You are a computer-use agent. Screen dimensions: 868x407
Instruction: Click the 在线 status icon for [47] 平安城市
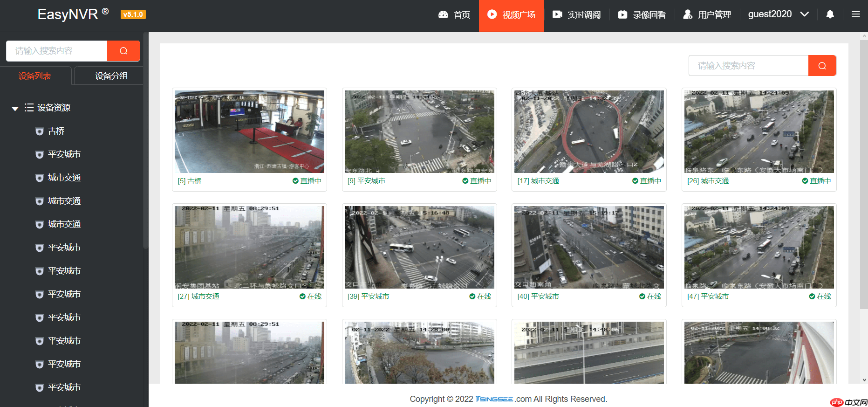coord(812,297)
